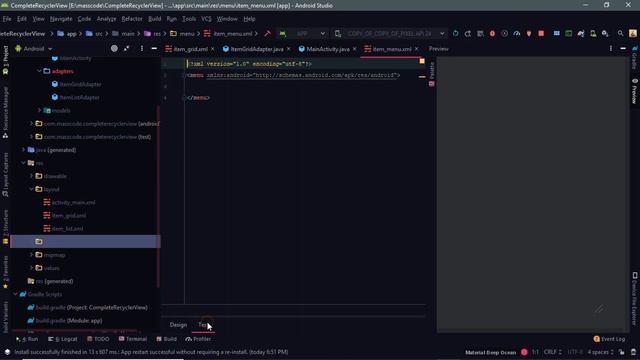The image size is (640, 360).
Task: Expand the mipmap folder
Action: tap(31, 255)
